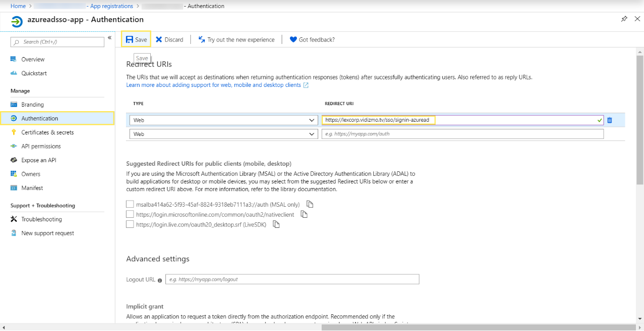Click the Owners icon
The image size is (644, 331).
pyautogui.click(x=14, y=174)
